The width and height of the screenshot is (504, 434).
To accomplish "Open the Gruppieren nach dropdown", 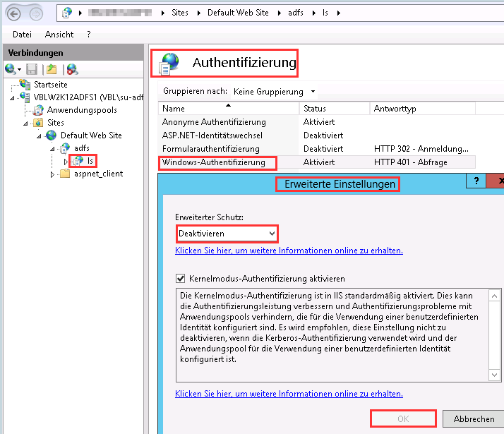I will (274, 92).
